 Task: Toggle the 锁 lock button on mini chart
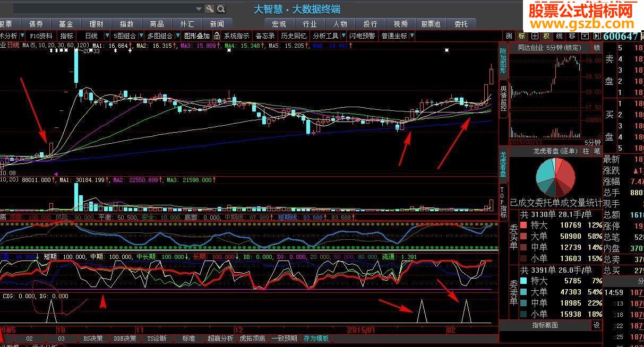(x=597, y=47)
